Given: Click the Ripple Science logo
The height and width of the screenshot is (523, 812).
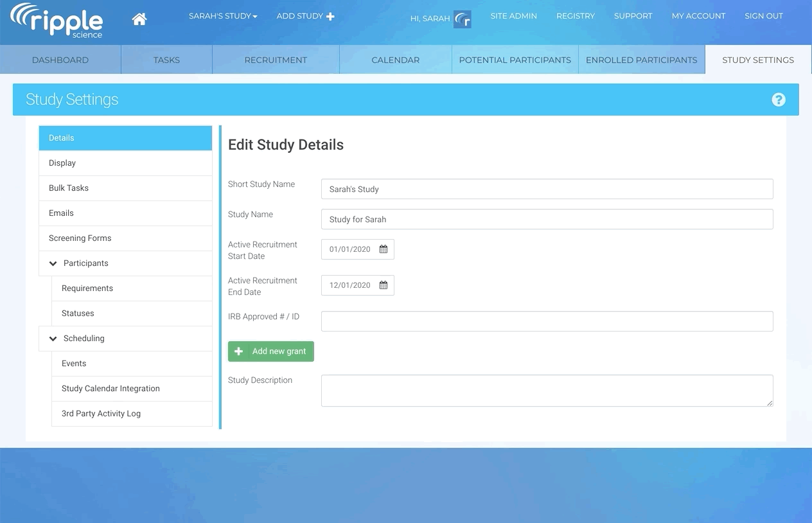Looking at the screenshot, I should tap(57, 21).
